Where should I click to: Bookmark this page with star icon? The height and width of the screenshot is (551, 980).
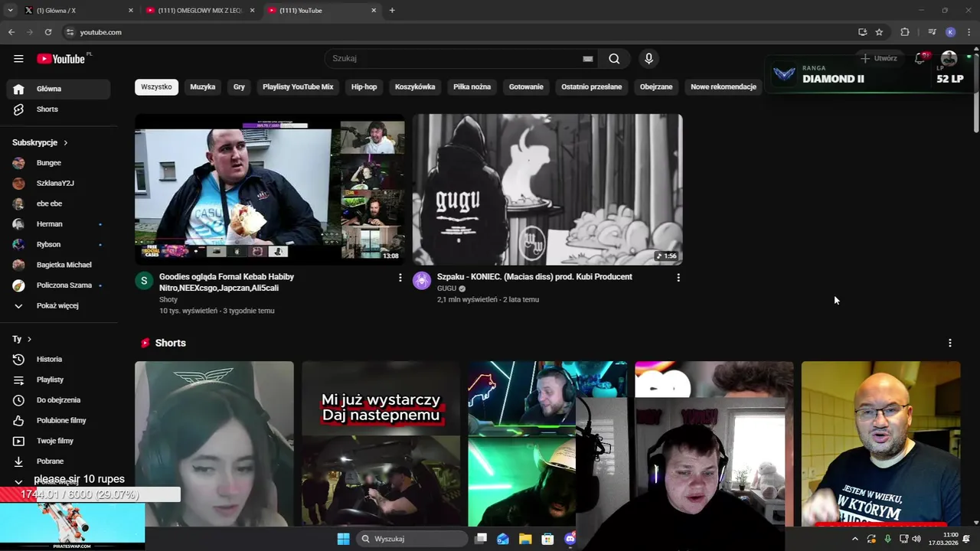point(879,32)
